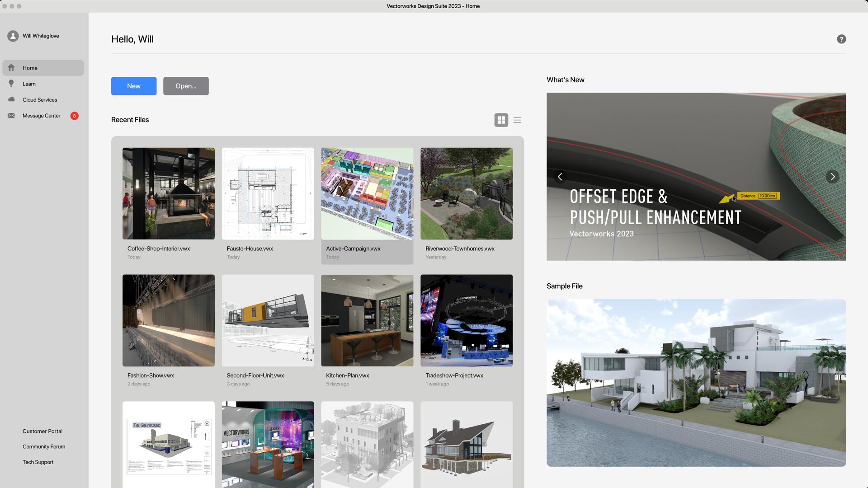The image size is (868, 488).
Task: Click the Cloud Services cloud icon
Action: 11,99
